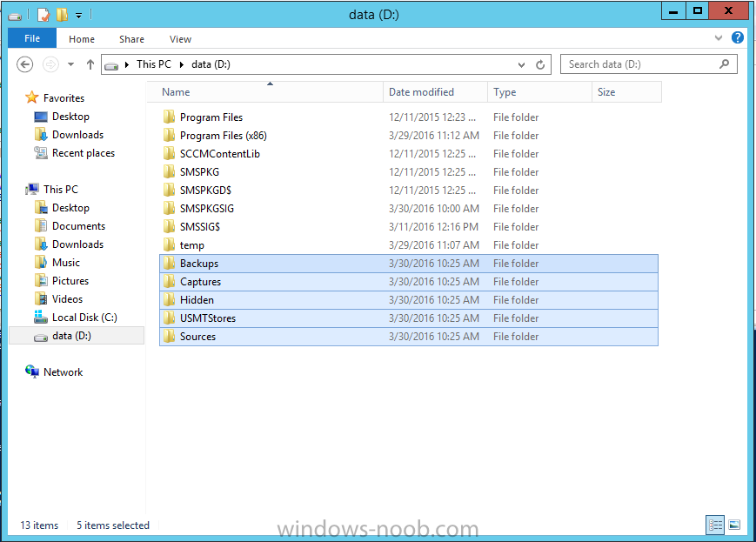Viewport: 756px width, 542px height.
Task: Select Music under This PC
Action: coord(65,263)
